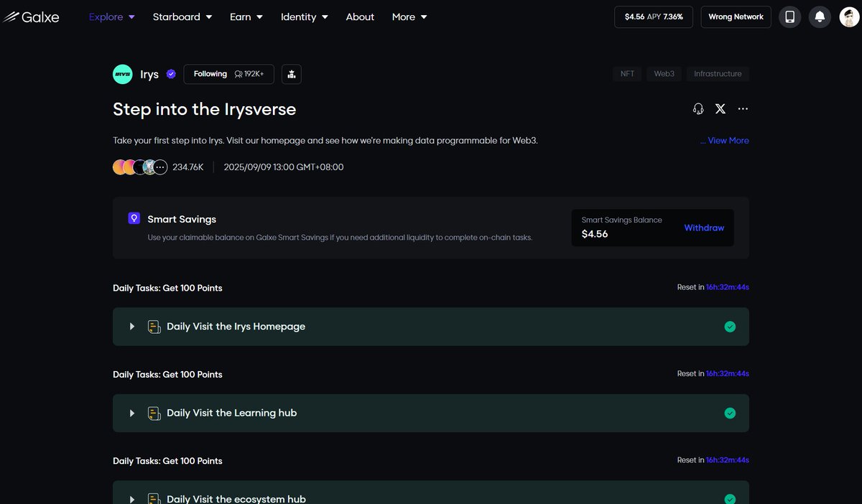
Task: Click the support headset icon
Action: tap(698, 108)
